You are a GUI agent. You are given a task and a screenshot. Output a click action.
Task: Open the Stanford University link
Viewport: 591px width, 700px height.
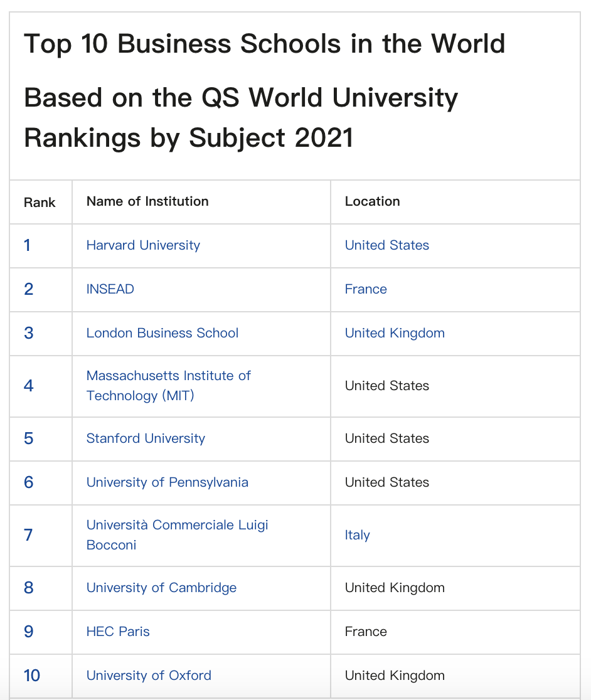tap(146, 438)
